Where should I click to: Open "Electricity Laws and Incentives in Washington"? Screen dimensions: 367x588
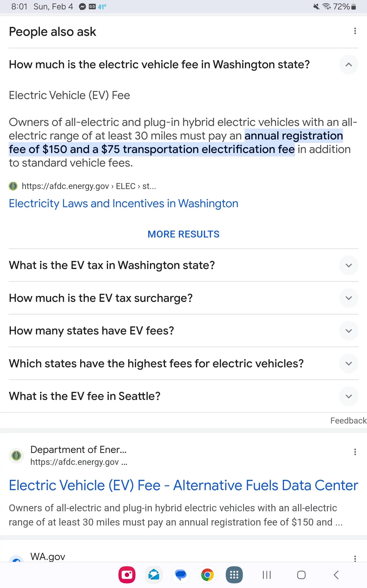click(124, 203)
